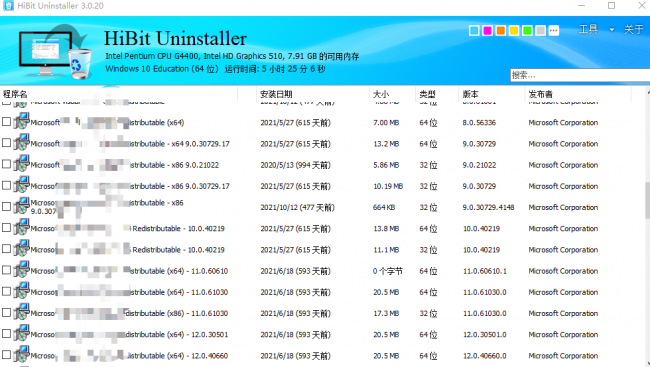This screenshot has width=650, height=367.
Task: Check the box for x86 9.0.30729.17 entry
Action: tap(6, 185)
